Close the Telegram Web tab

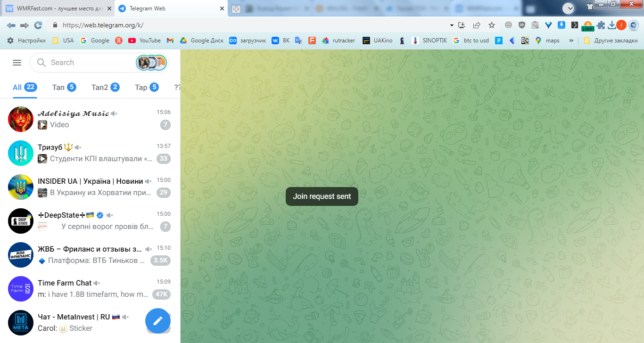pyautogui.click(x=222, y=8)
